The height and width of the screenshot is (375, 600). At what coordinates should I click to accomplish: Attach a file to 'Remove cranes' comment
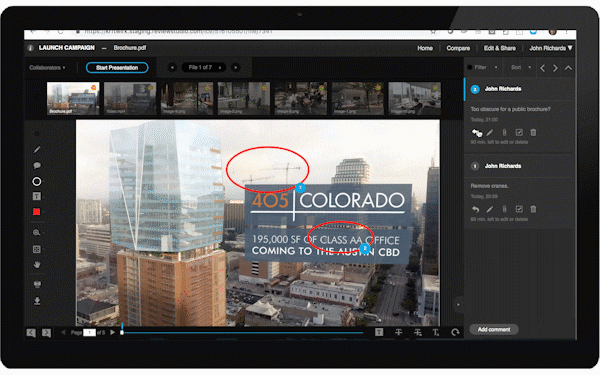point(504,209)
